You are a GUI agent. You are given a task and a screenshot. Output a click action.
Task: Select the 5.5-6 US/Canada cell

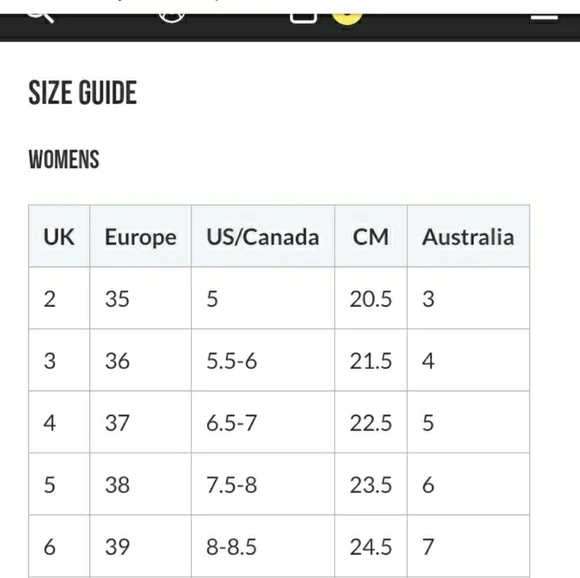coord(263,360)
